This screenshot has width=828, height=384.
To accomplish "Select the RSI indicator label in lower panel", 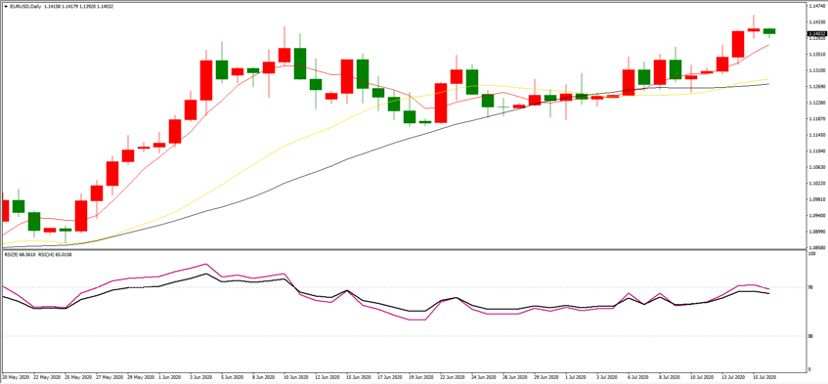I will (x=37, y=255).
